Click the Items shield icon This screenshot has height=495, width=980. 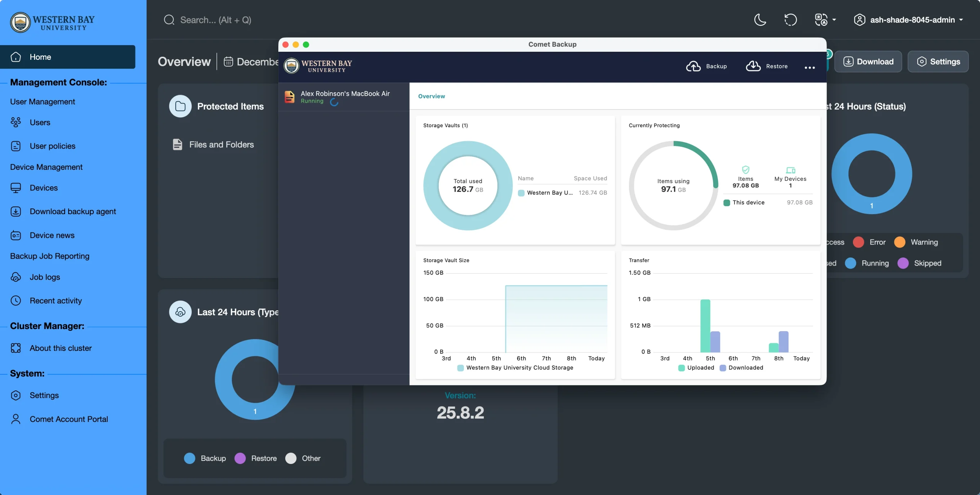coord(746,170)
